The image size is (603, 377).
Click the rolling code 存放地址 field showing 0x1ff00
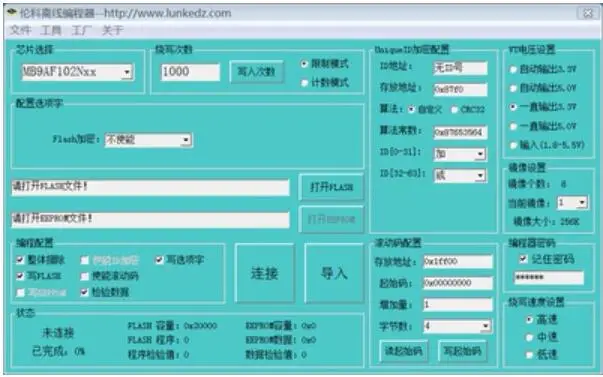(458, 262)
